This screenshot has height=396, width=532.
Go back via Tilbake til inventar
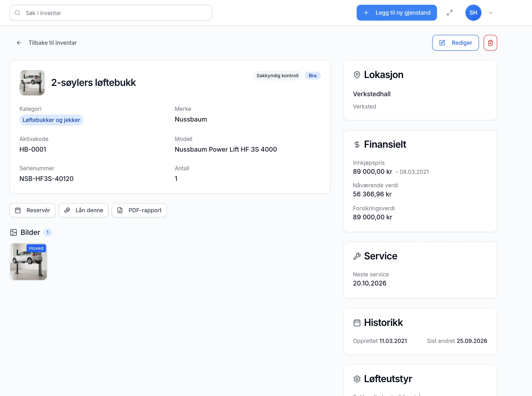(x=47, y=43)
